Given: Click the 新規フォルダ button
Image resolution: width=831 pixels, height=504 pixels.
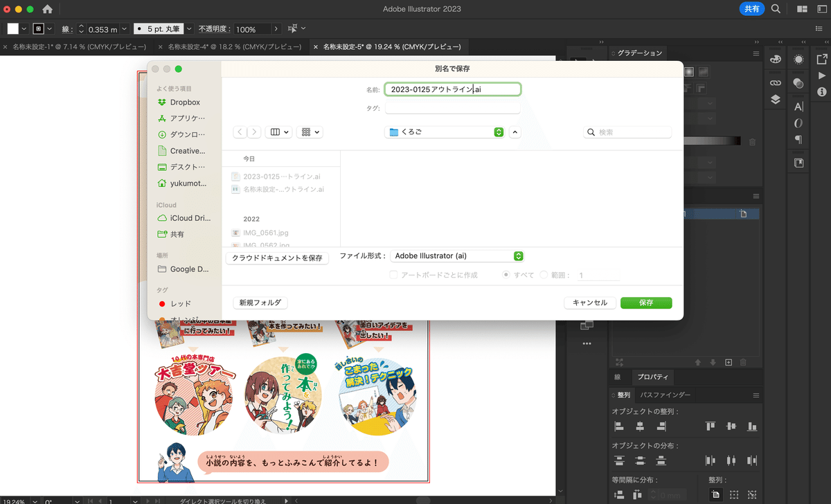Looking at the screenshot, I should point(260,303).
